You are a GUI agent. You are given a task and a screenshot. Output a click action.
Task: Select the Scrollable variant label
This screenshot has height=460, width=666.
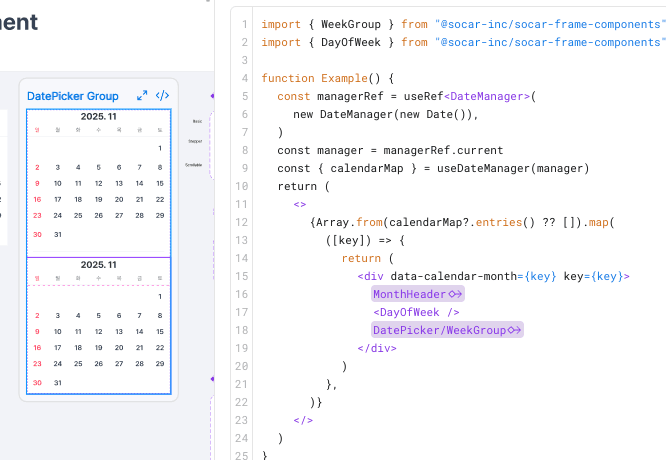pyautogui.click(x=194, y=165)
